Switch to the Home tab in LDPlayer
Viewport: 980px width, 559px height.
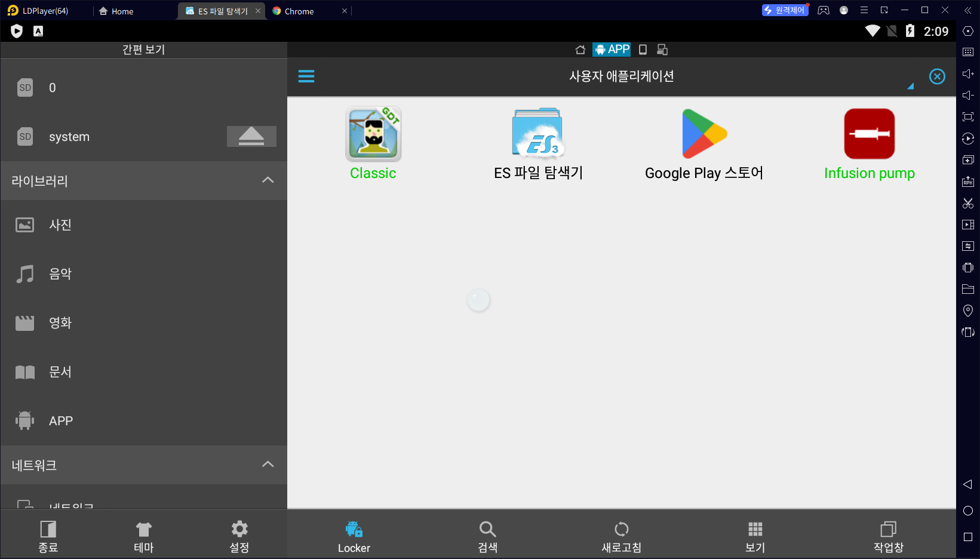click(x=116, y=11)
